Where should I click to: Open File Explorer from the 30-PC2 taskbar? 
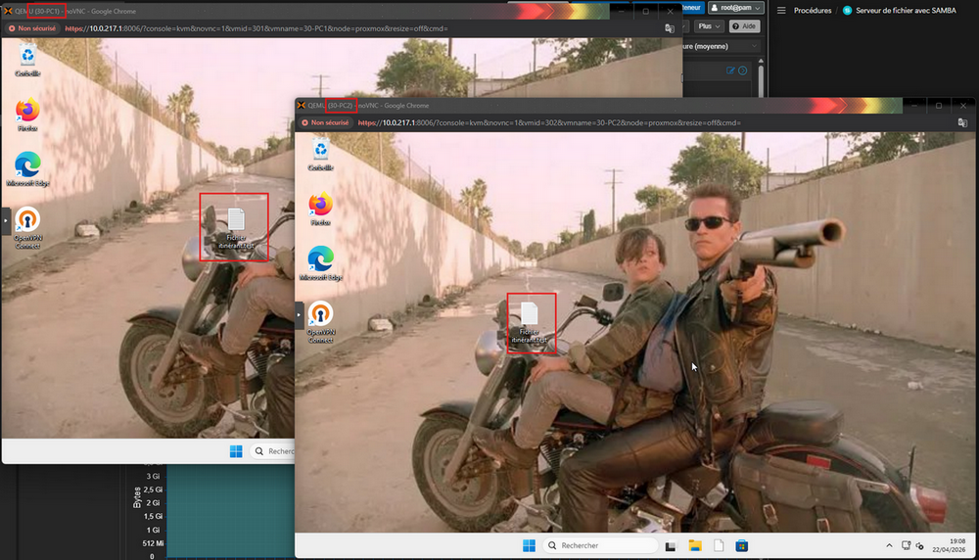695,545
